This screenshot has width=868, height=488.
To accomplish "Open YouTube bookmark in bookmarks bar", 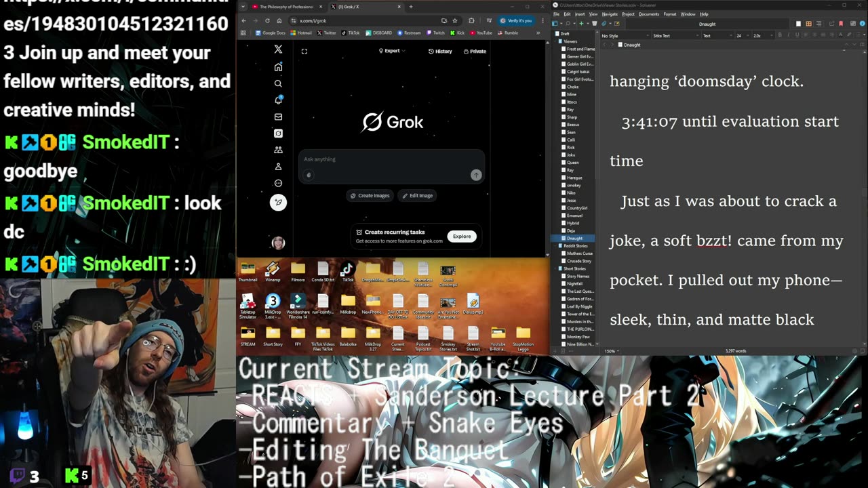I will tap(480, 33).
